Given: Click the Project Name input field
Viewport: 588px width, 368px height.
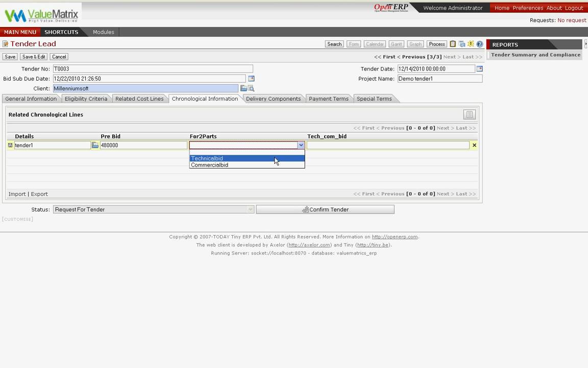Looking at the screenshot, I should tap(440, 79).
